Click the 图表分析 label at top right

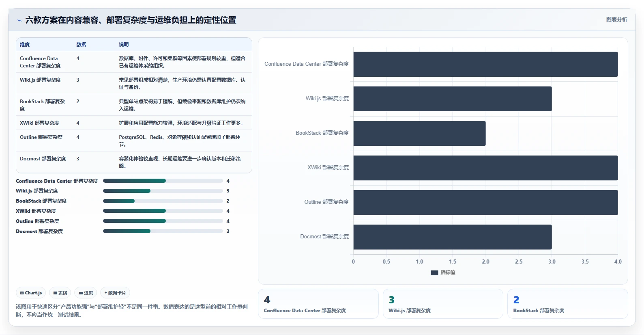616,19
